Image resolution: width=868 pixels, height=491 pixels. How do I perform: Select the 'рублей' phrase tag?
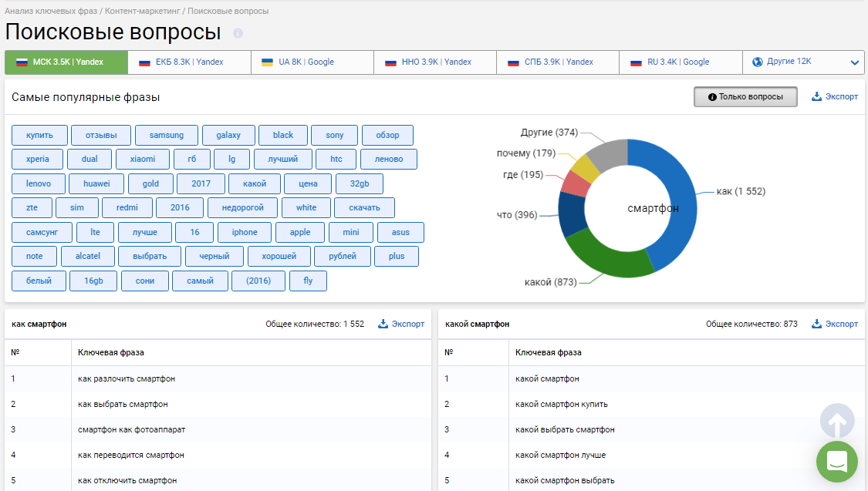[x=342, y=257]
